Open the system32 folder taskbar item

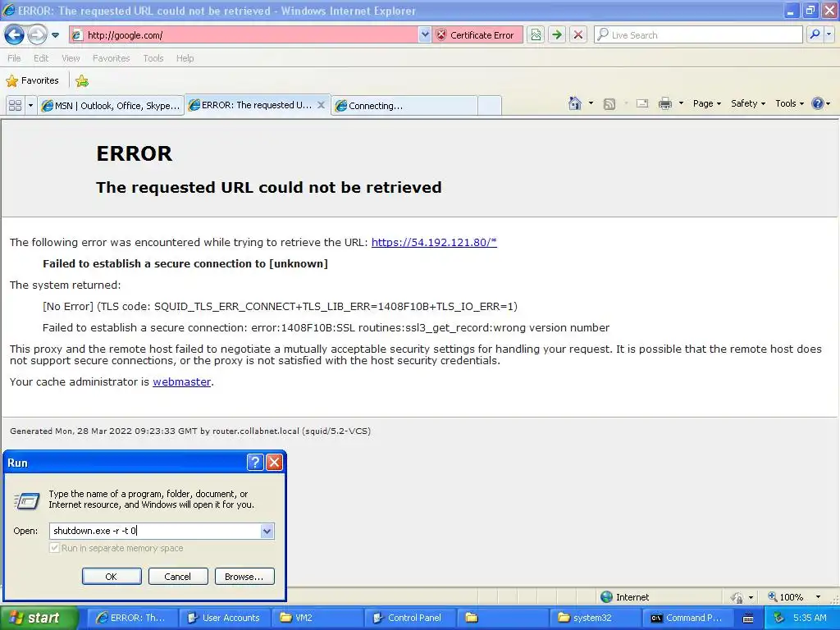[596, 618]
